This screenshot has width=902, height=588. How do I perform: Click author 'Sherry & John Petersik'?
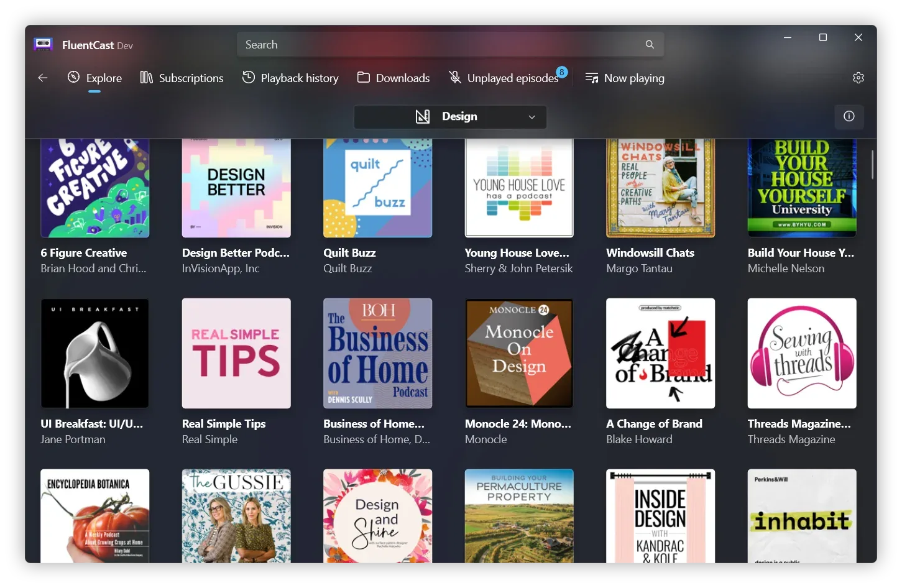519,269
